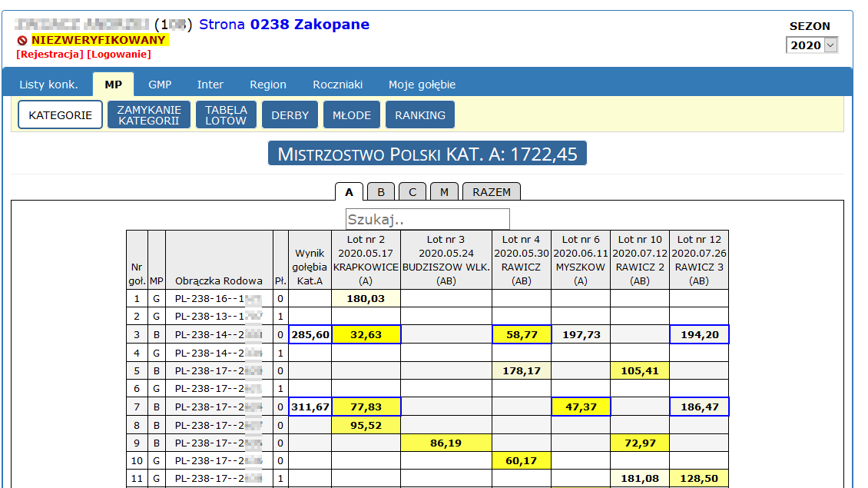Select the MŁODE button
Screen dimensions: 868x488
[352, 115]
